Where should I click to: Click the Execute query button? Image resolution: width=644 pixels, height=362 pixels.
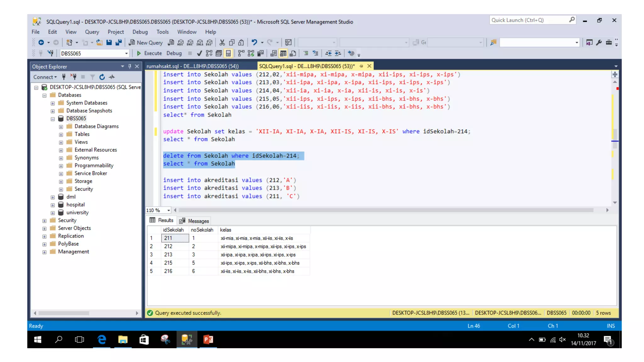coord(149,53)
